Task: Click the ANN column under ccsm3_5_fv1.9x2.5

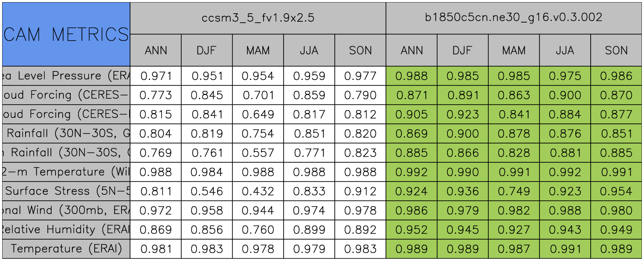Action: point(156,50)
